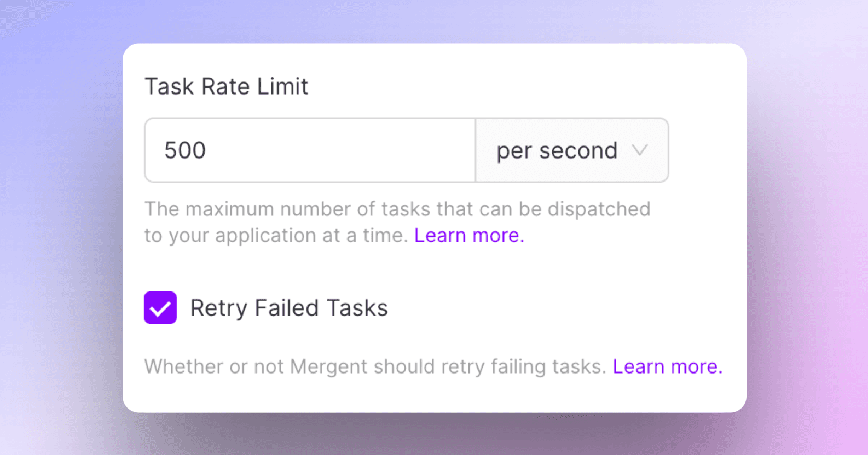Click the Retry Failed Tasks label text

(288, 307)
